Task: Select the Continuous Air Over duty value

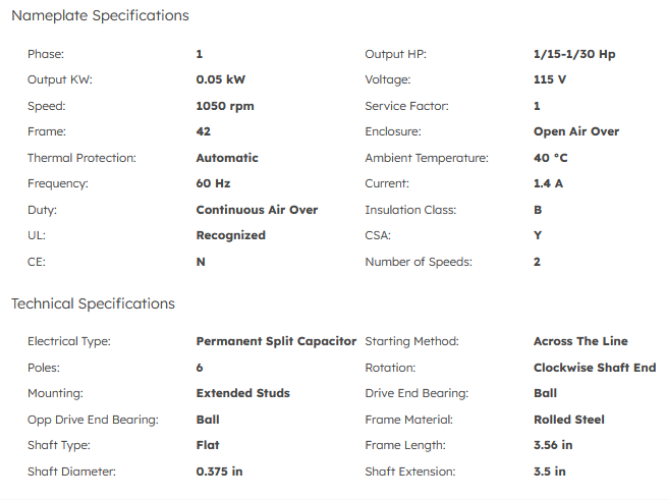Action: (257, 210)
